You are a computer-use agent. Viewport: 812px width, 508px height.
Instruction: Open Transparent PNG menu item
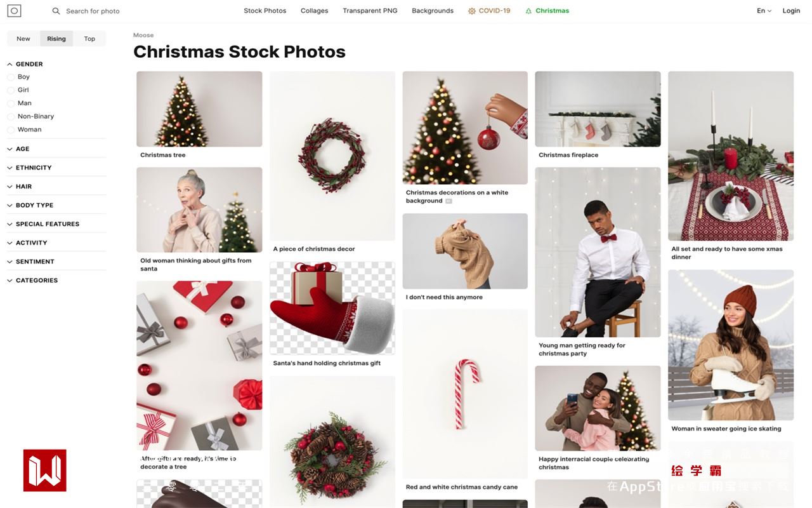[x=370, y=11]
